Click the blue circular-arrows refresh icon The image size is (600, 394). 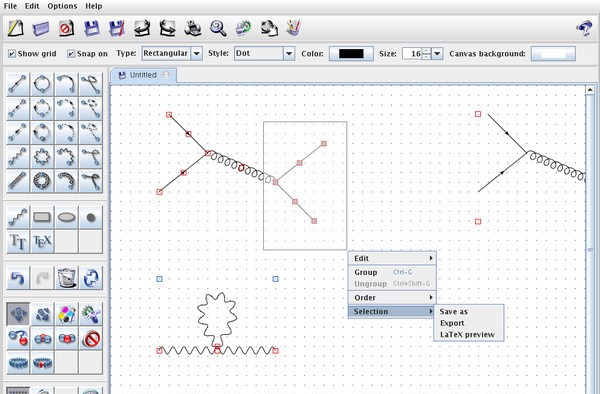point(91,278)
